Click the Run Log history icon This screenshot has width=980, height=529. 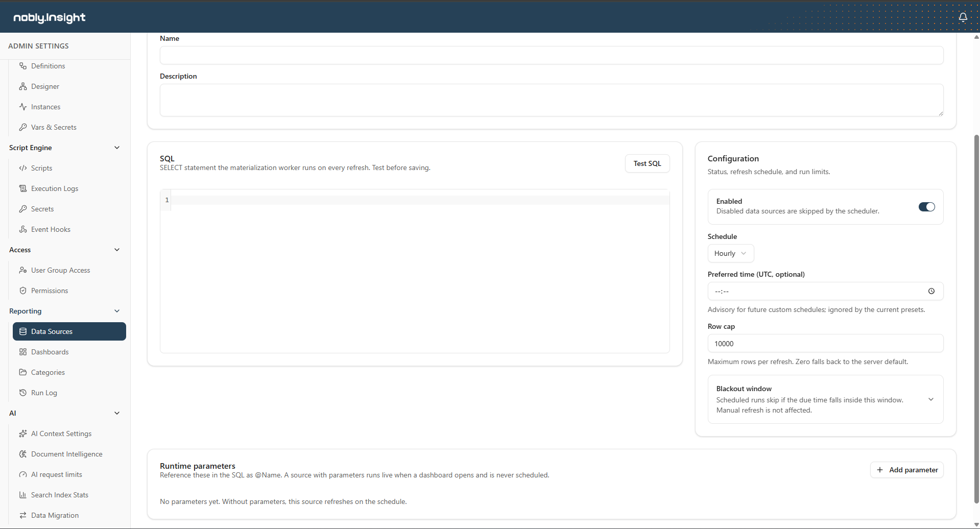point(23,393)
